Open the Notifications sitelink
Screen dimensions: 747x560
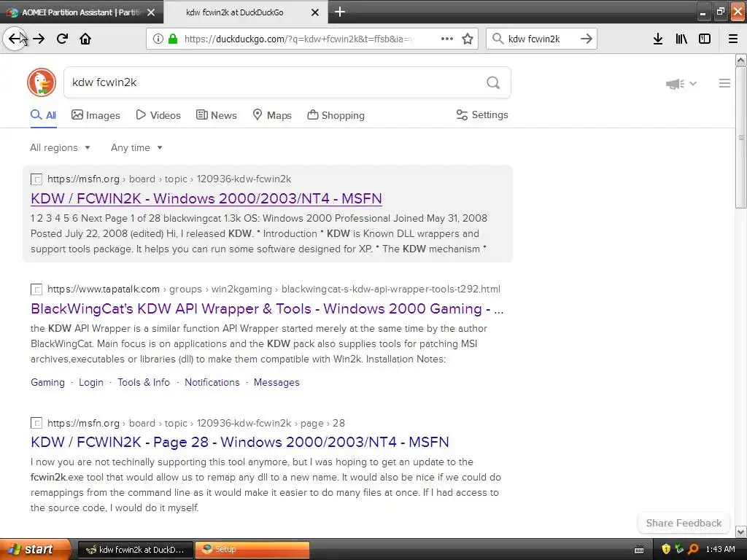tap(212, 382)
